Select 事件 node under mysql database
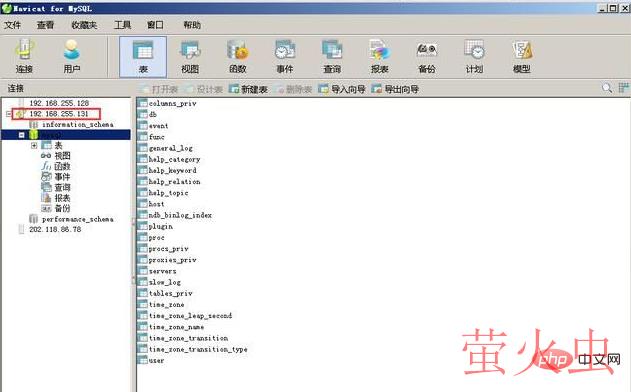 (62, 177)
